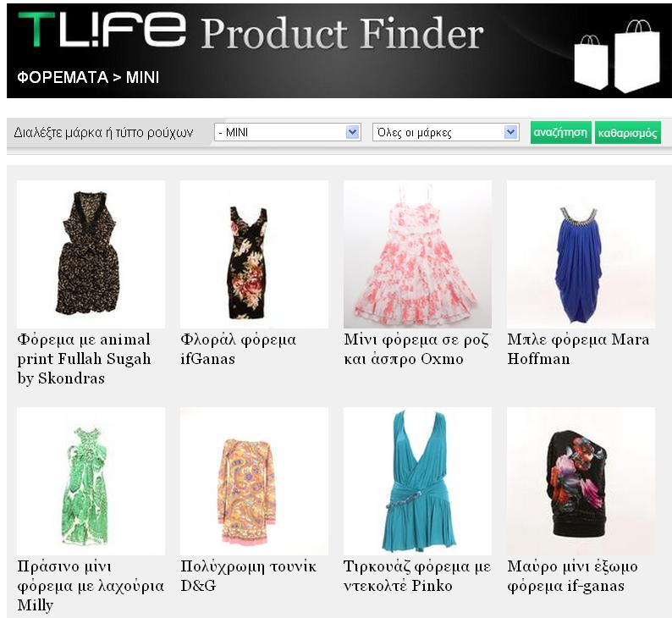View the blue Mara Hoffman dress image

pyautogui.click(x=581, y=254)
